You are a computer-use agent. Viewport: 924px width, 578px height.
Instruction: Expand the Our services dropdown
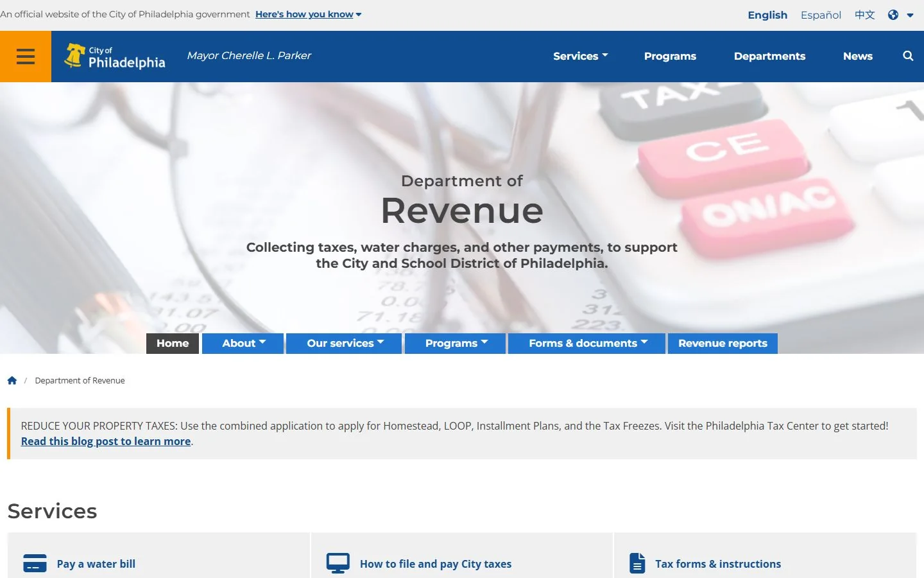pyautogui.click(x=345, y=343)
